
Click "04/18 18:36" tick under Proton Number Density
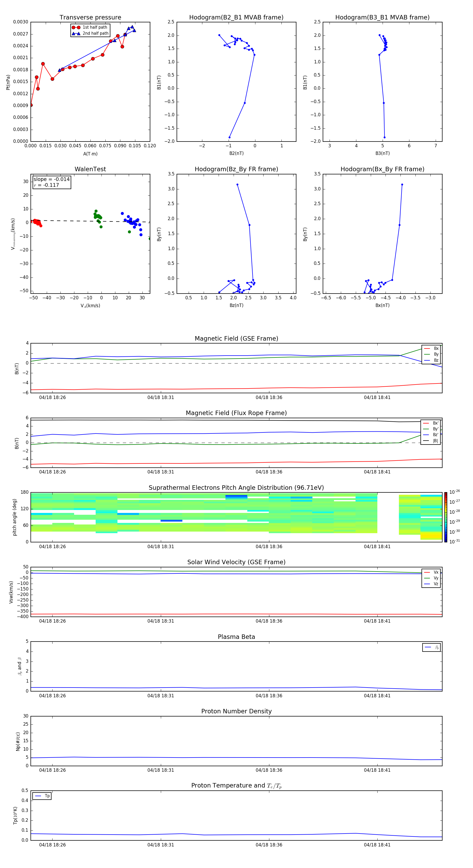[269, 770]
